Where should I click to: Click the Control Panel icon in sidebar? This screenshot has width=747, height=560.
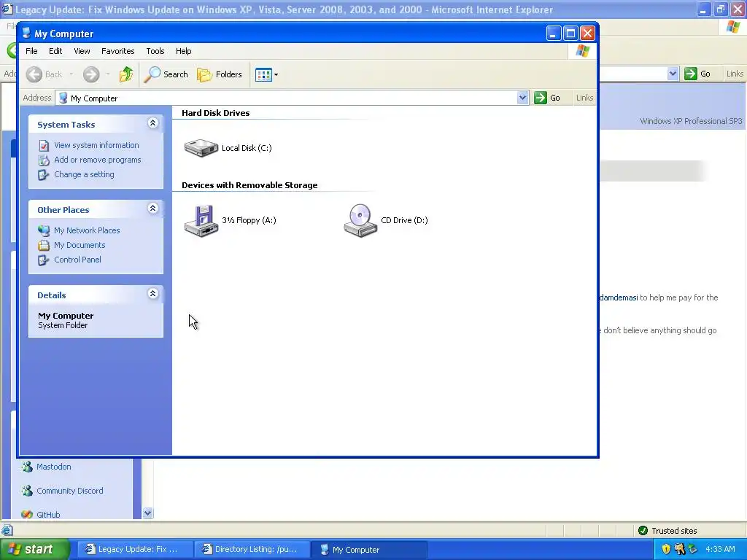click(x=44, y=260)
